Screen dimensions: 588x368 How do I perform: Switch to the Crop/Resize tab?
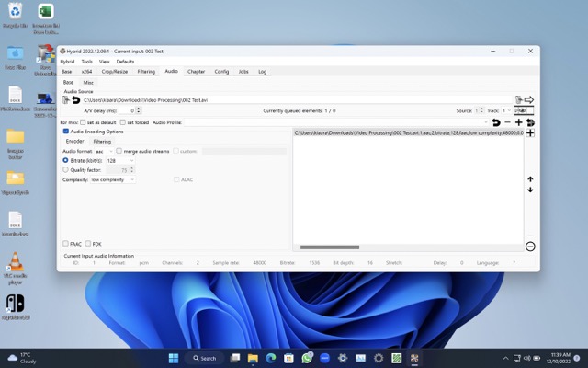pyautogui.click(x=114, y=71)
